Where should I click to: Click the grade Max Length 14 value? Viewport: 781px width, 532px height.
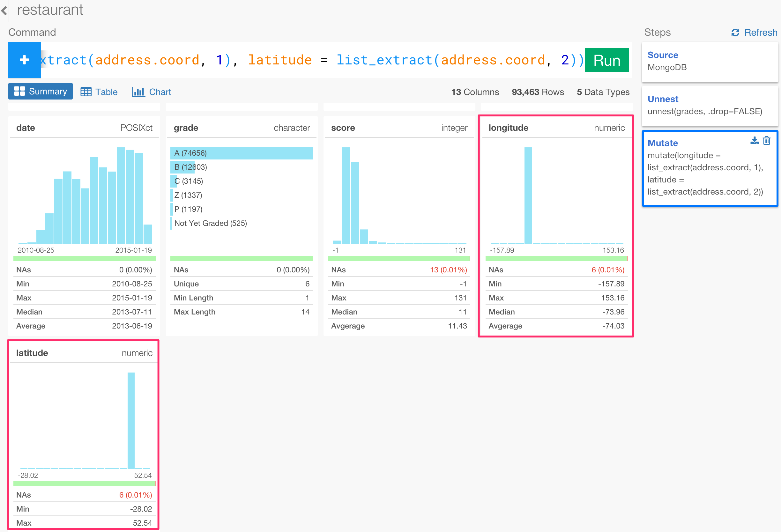tap(305, 312)
